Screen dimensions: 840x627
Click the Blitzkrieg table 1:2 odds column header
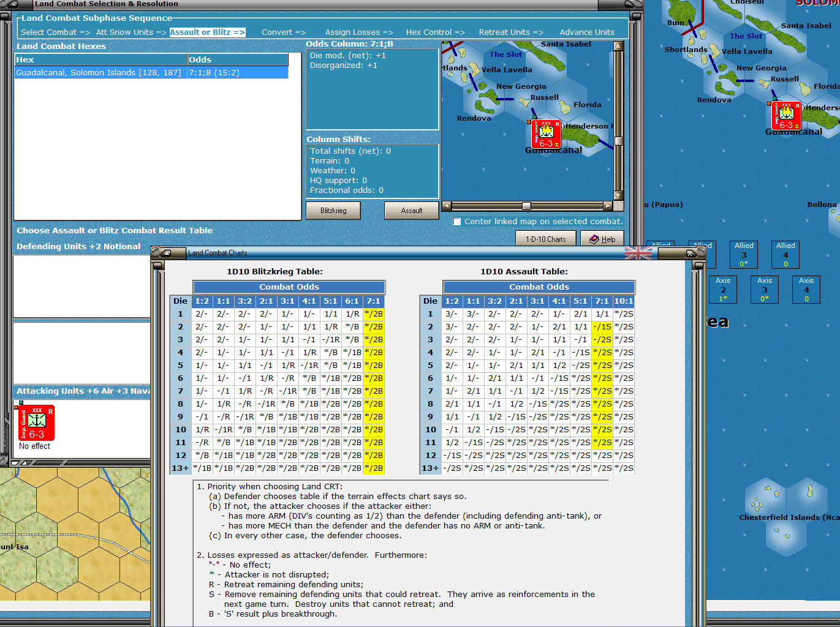coord(202,301)
